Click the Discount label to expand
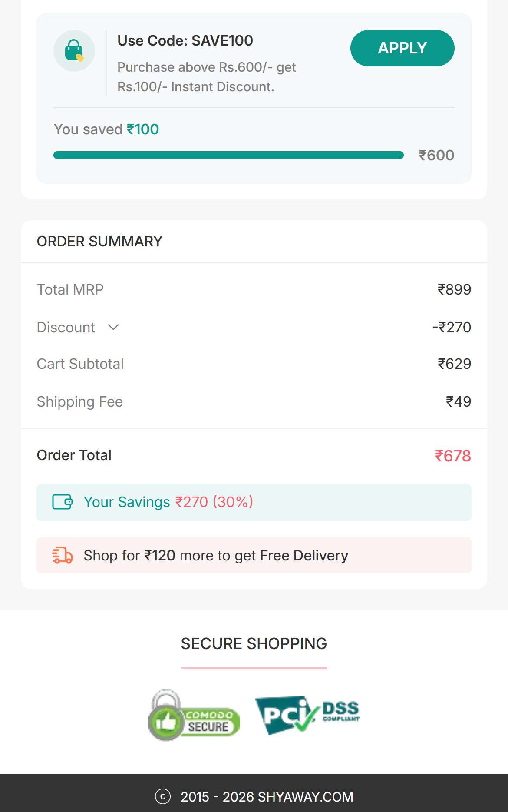Viewport: 508px width, 812px height. pyautogui.click(x=66, y=327)
